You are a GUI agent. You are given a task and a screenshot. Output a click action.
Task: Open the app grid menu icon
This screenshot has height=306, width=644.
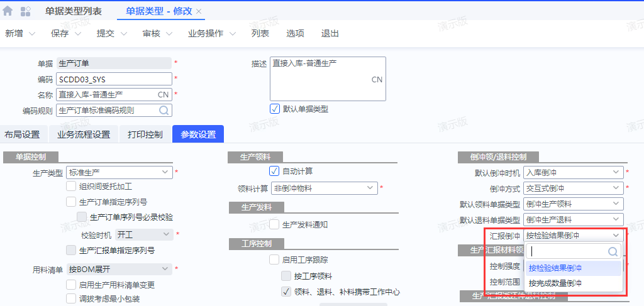pyautogui.click(x=26, y=11)
